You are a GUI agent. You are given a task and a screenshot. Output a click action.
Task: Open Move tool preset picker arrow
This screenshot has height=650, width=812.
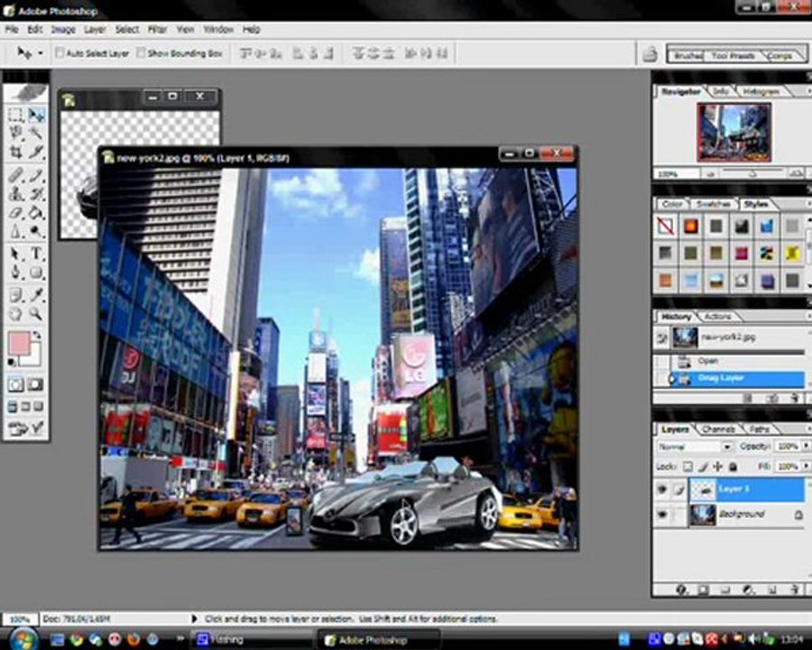coord(41,53)
